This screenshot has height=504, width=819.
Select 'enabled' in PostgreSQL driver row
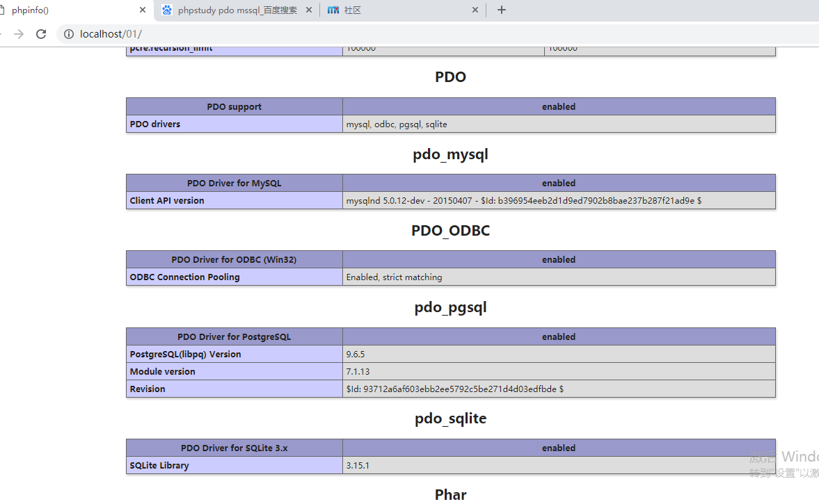point(558,336)
